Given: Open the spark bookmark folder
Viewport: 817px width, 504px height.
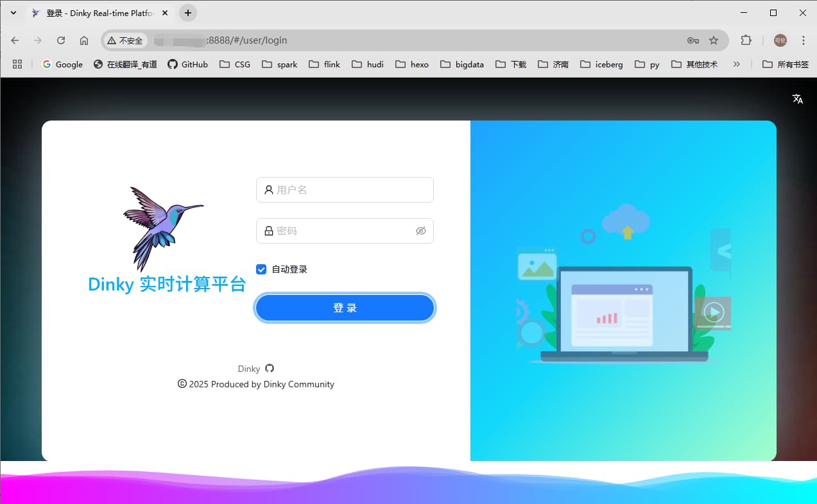Looking at the screenshot, I should tap(279, 64).
